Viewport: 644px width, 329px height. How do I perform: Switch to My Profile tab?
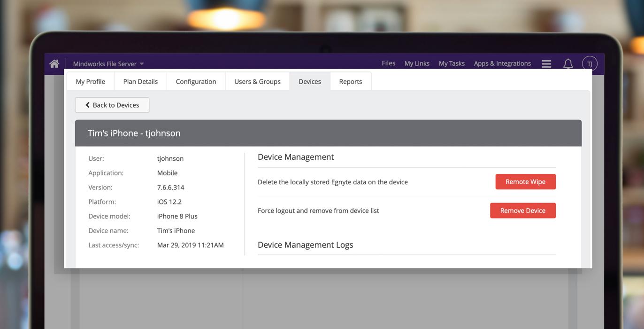click(x=91, y=81)
